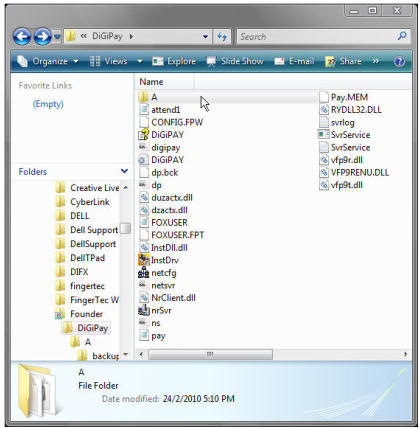This screenshot has height=428, width=420.
Task: Click the search magnifier icon
Action: (402, 36)
